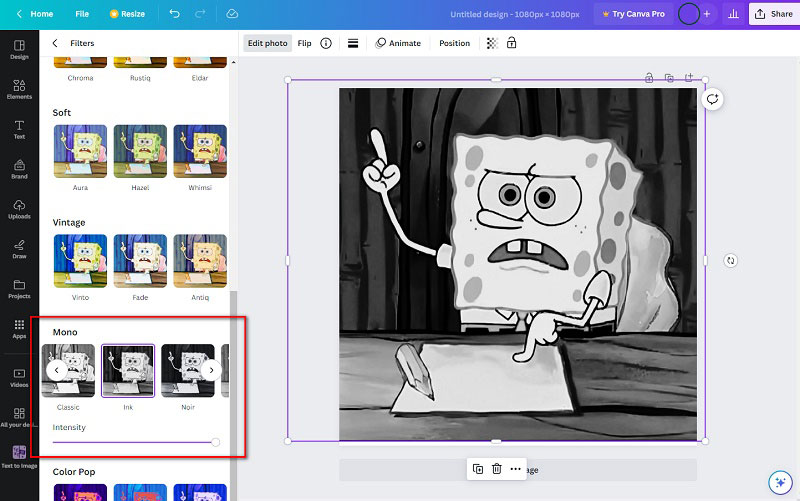This screenshot has width=800, height=501.
Task: Click the rotate handle beside the image
Action: (731, 261)
